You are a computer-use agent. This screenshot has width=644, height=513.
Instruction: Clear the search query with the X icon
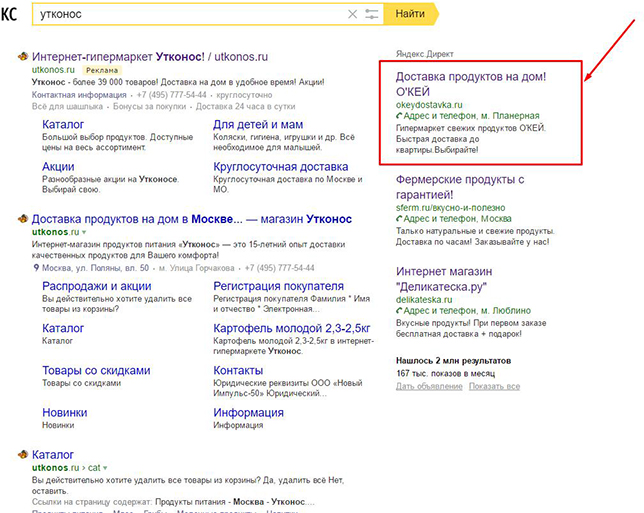tap(352, 14)
